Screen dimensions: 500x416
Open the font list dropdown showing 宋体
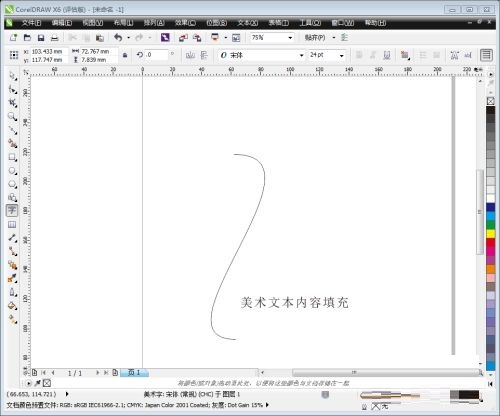click(x=301, y=55)
